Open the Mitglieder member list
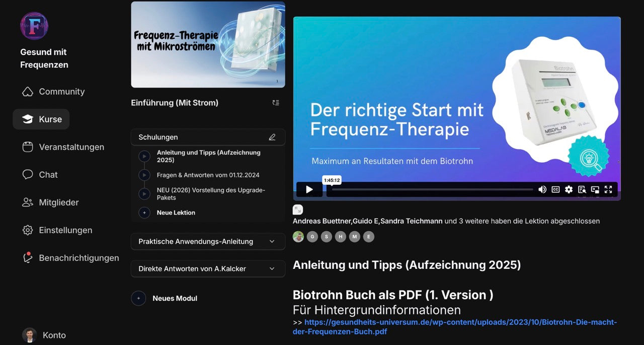The width and height of the screenshot is (644, 345). pyautogui.click(x=58, y=202)
